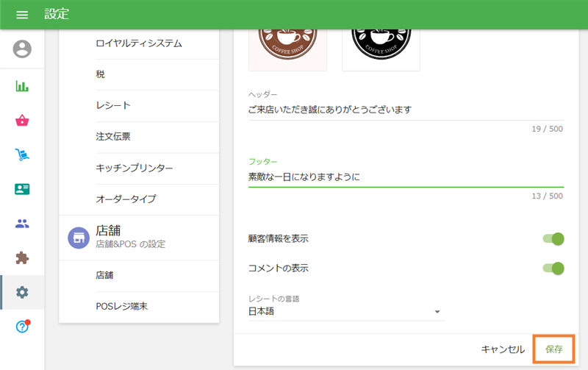Toggle the コメントの表示 switch

(553, 268)
